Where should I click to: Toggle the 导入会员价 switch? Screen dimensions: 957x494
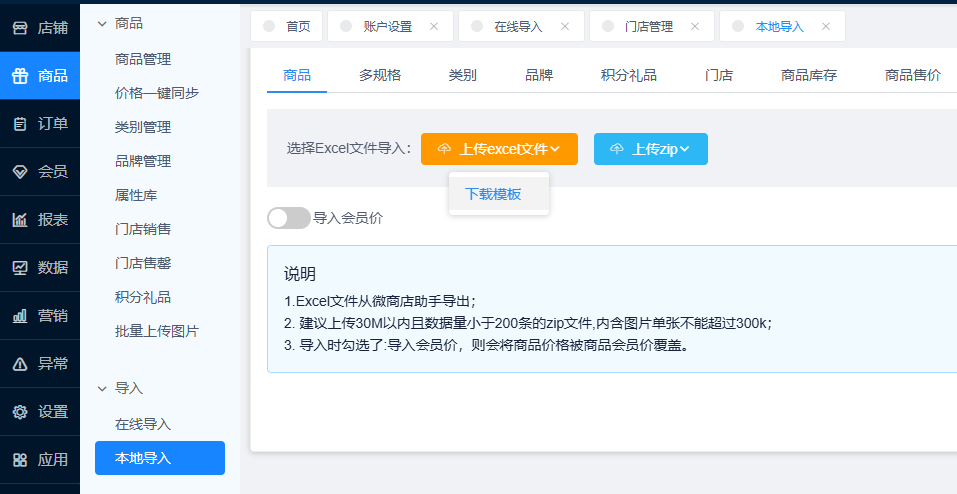coord(289,218)
